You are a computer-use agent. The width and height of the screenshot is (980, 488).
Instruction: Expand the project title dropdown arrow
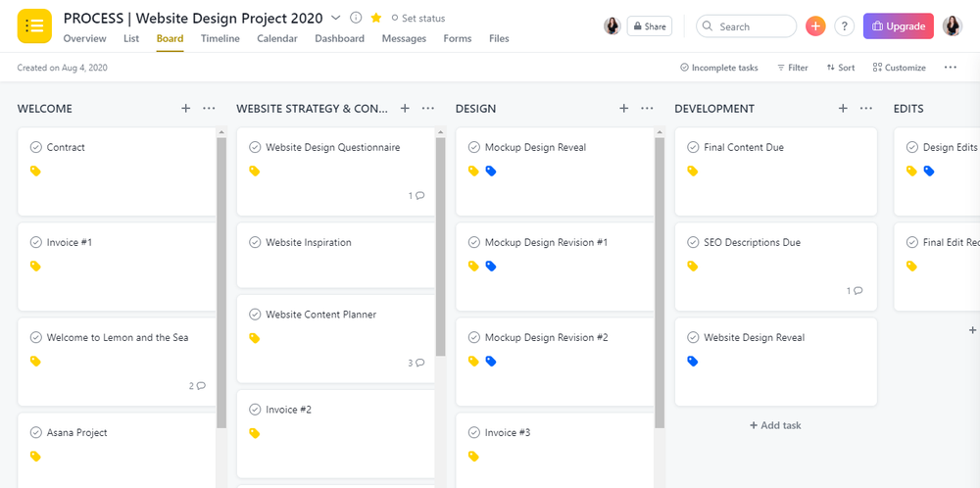pos(335,18)
